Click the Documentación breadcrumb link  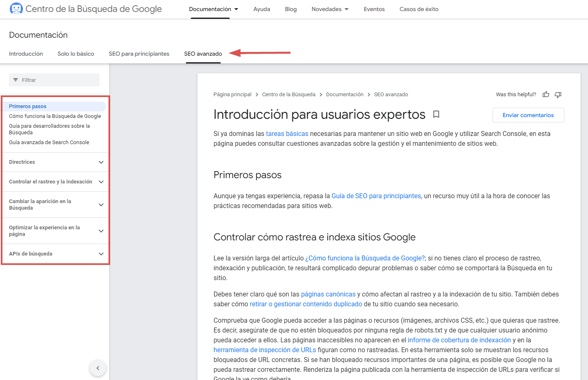coord(345,95)
